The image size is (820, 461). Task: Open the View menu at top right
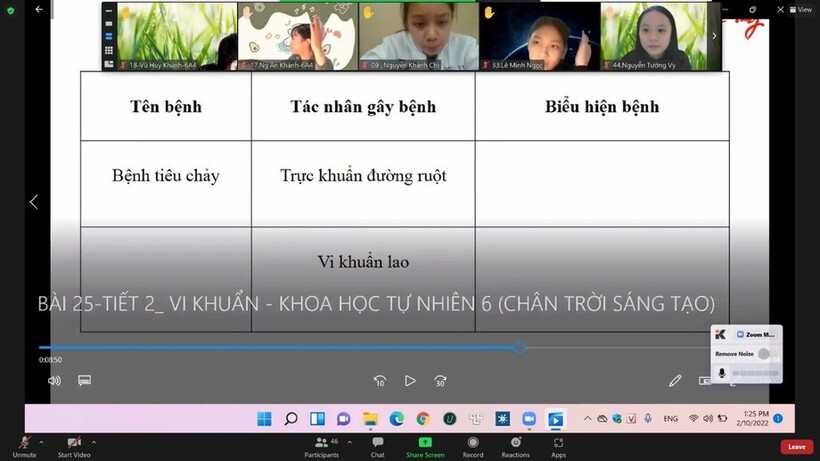tap(799, 10)
